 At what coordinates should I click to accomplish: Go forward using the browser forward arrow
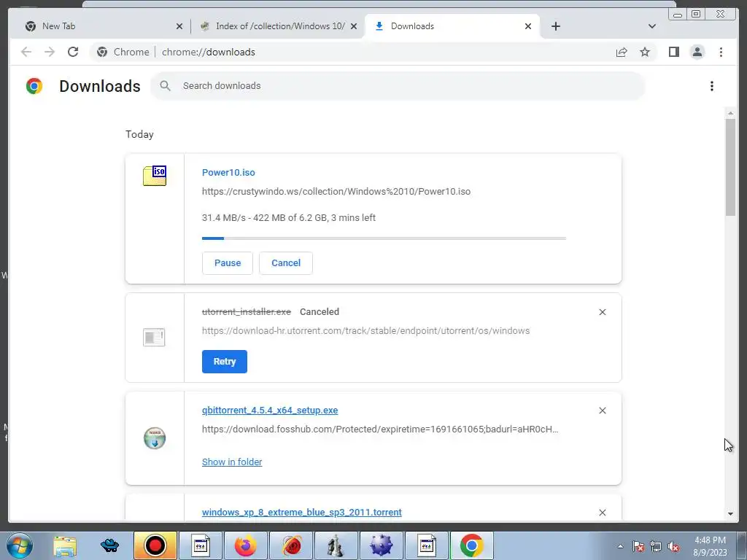pos(50,52)
